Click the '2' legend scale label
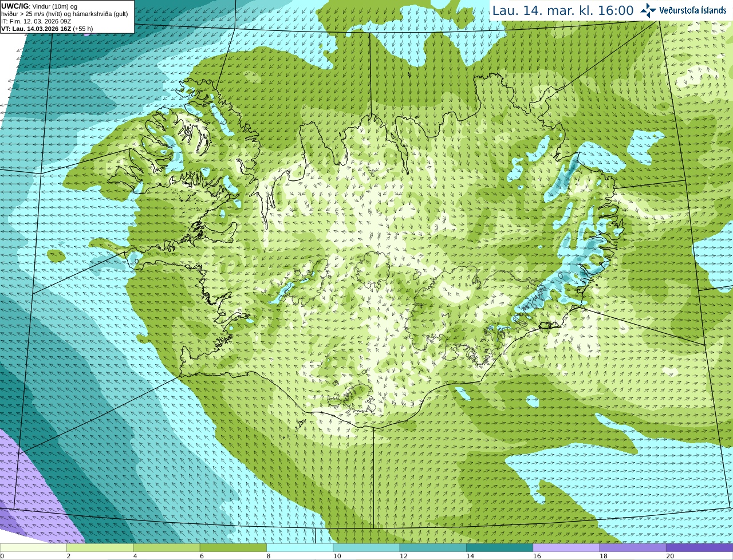Image resolution: width=733 pixels, height=560 pixels. click(69, 556)
